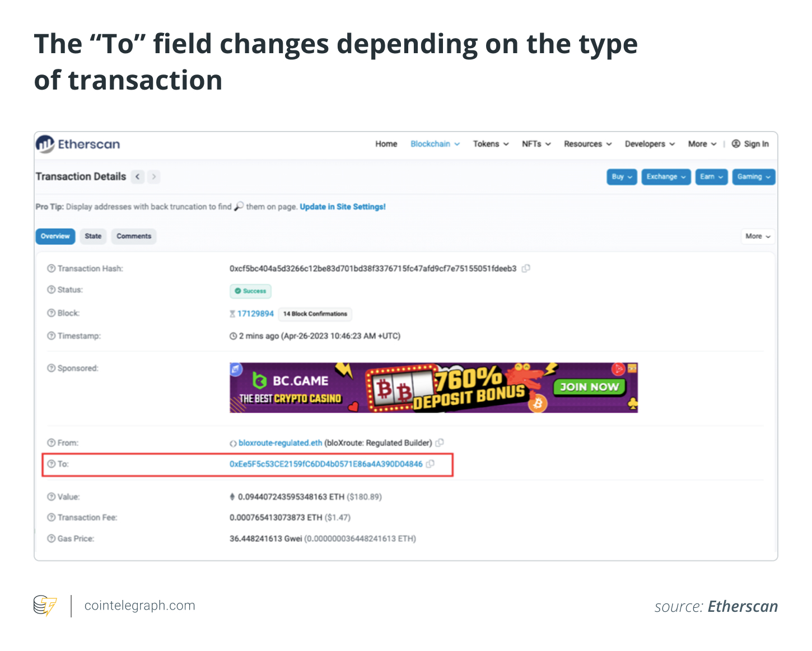Expand the Tokens dropdown menu

click(x=491, y=144)
